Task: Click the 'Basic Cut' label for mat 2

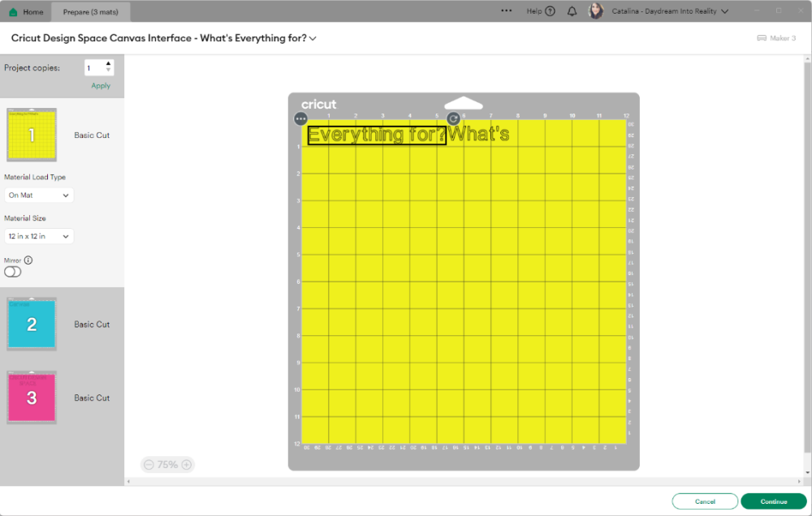Action: click(x=92, y=325)
